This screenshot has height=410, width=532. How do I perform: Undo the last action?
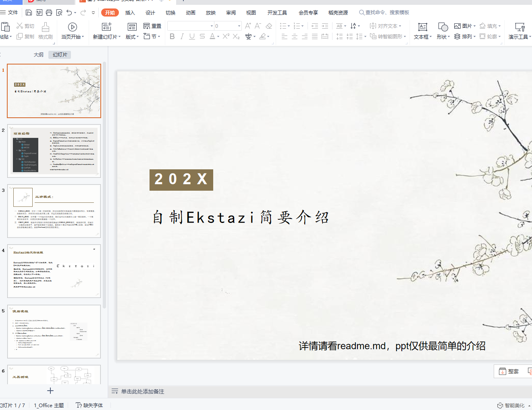click(x=69, y=12)
